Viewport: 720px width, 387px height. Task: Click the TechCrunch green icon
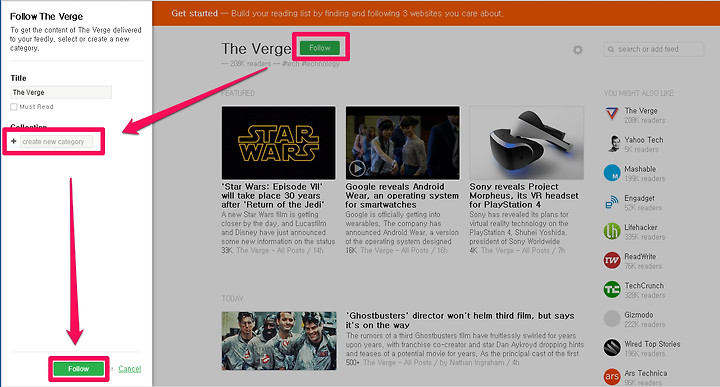coord(612,289)
